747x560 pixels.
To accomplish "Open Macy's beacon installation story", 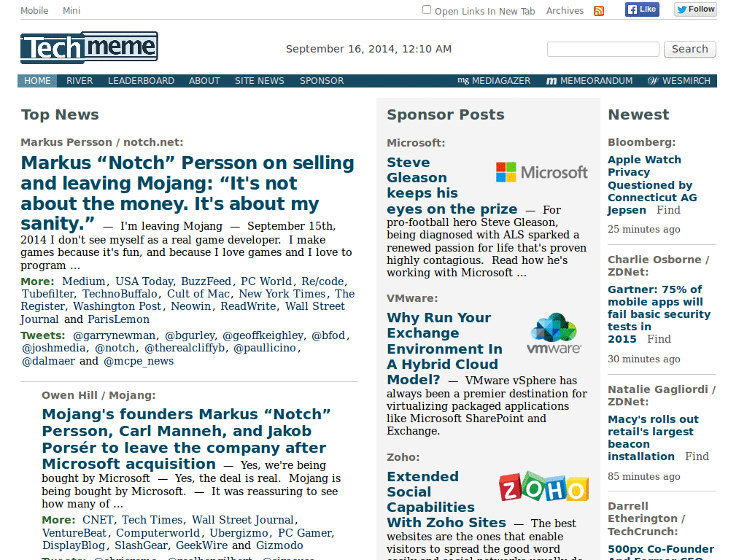I will click(x=653, y=437).
